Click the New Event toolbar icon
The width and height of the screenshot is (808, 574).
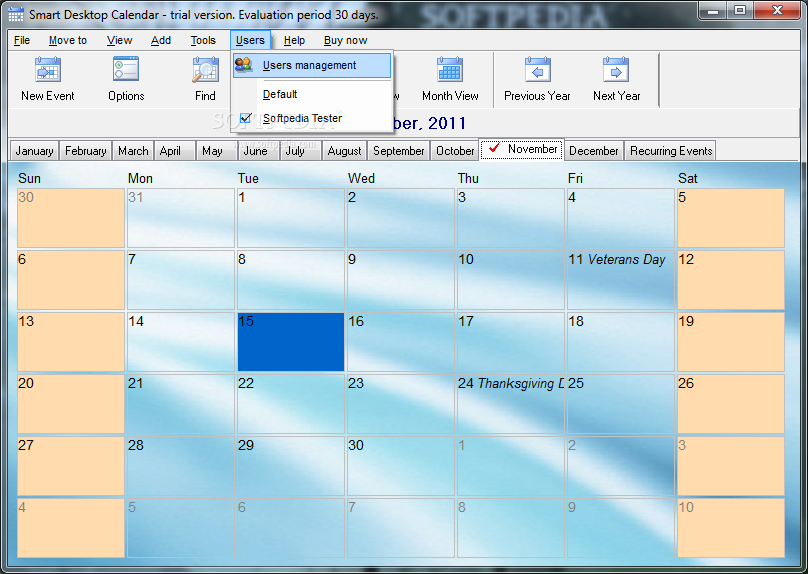pyautogui.click(x=48, y=70)
